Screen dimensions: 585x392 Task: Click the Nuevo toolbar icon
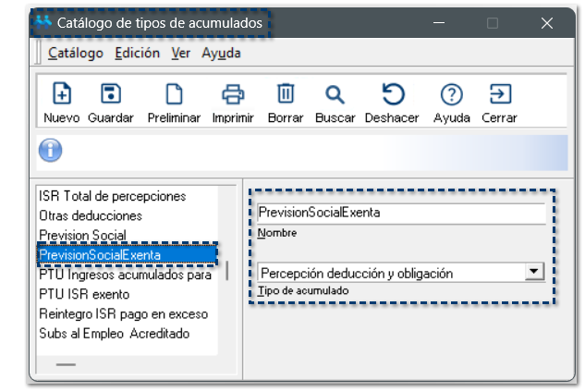[x=61, y=94]
